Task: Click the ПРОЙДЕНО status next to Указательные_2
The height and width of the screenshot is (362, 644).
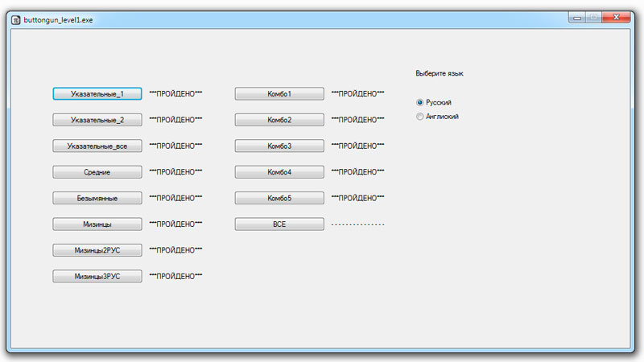Action: click(175, 120)
